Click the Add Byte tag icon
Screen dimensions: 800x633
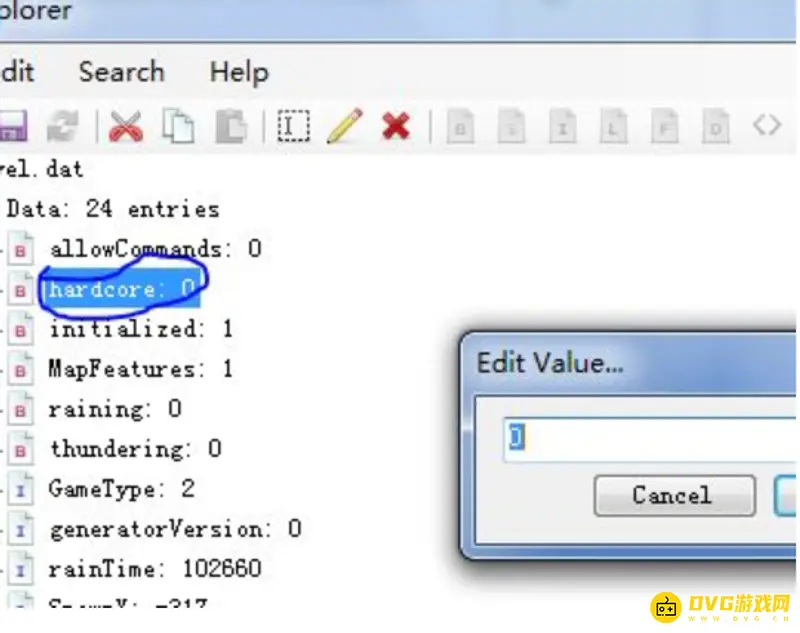[x=460, y=127]
